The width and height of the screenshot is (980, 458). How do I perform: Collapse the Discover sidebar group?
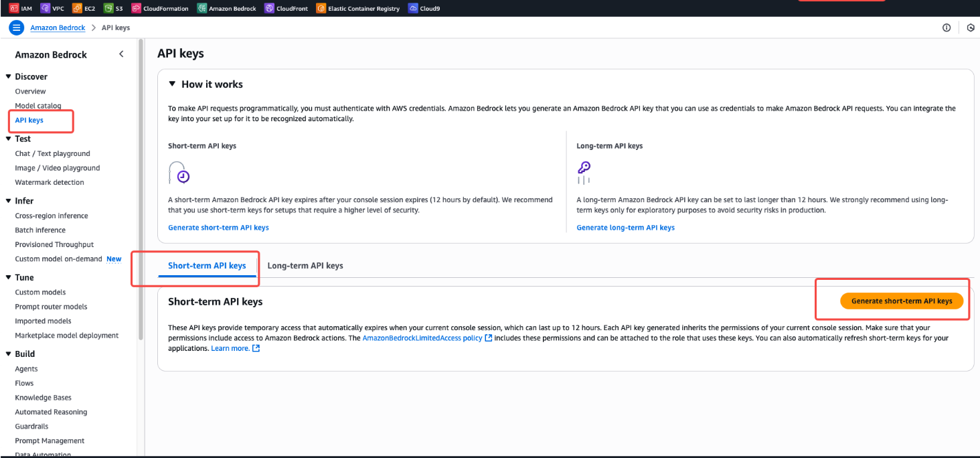(x=9, y=76)
